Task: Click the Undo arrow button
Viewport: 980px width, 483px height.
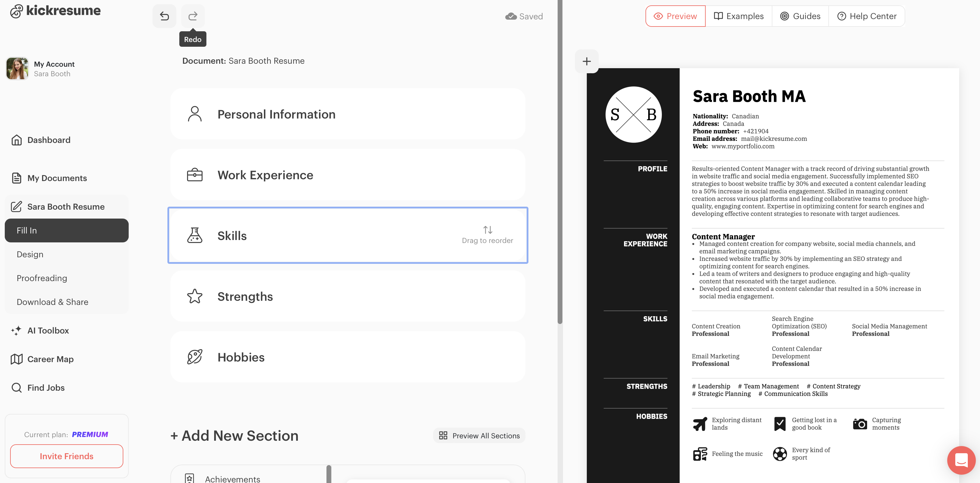Action: click(164, 16)
